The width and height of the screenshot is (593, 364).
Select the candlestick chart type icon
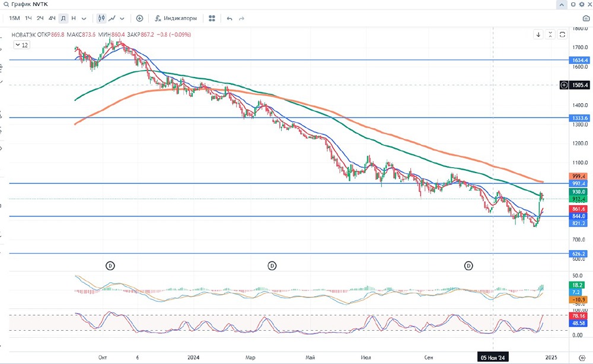point(101,18)
